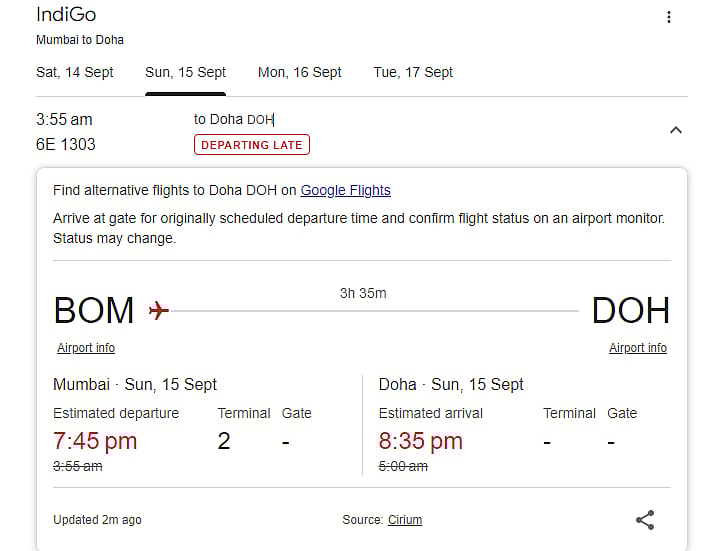Switch to the Mon, 16 Sept tab
716x551 pixels.
pos(300,72)
